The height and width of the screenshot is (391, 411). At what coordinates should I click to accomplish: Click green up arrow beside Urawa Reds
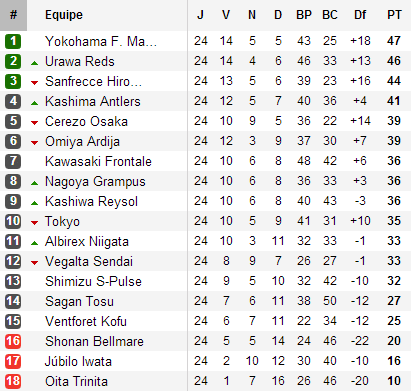pyautogui.click(x=34, y=63)
